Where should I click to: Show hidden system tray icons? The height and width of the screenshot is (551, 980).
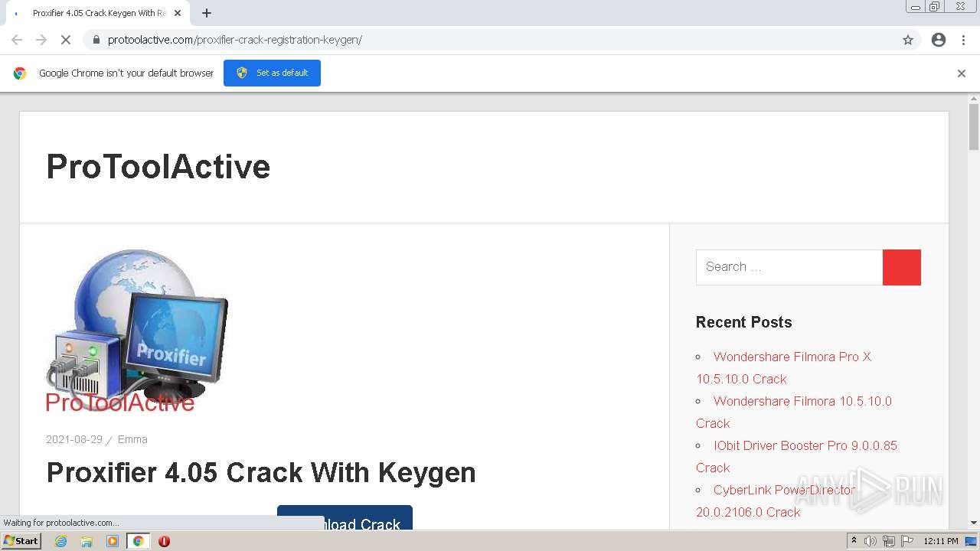click(854, 540)
